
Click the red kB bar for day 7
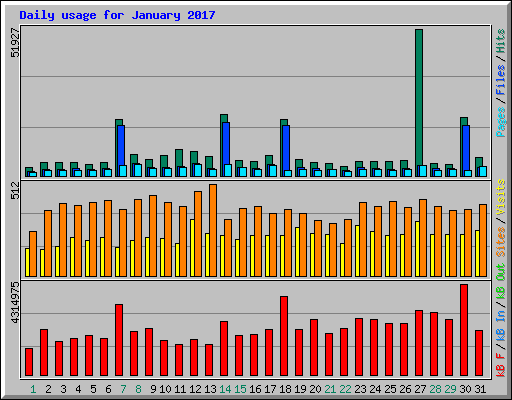pos(119,340)
